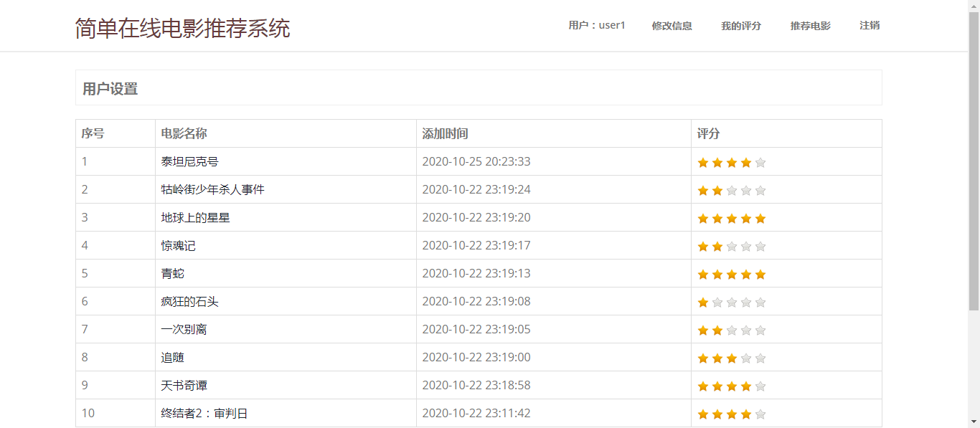Click the fifth star for 地球上的星星
The width and height of the screenshot is (980, 428).
(x=760, y=219)
